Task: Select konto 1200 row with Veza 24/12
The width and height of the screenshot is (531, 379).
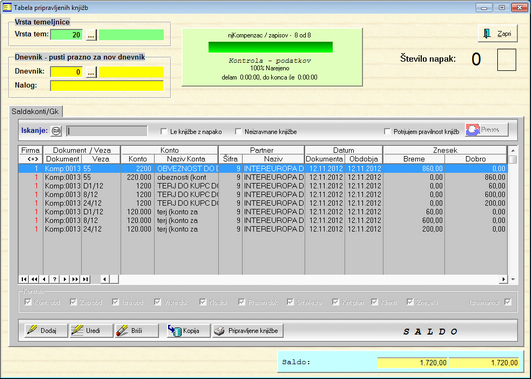Action: 263,203
